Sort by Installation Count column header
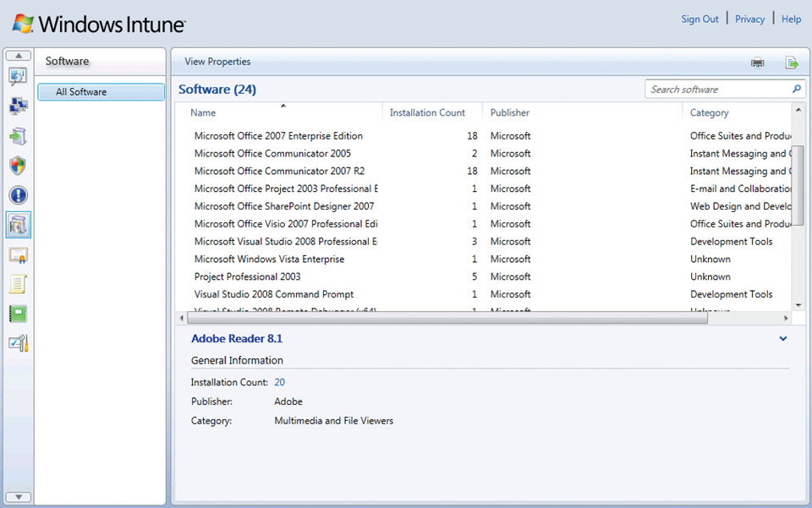Viewport: 812px width, 508px height. click(427, 112)
